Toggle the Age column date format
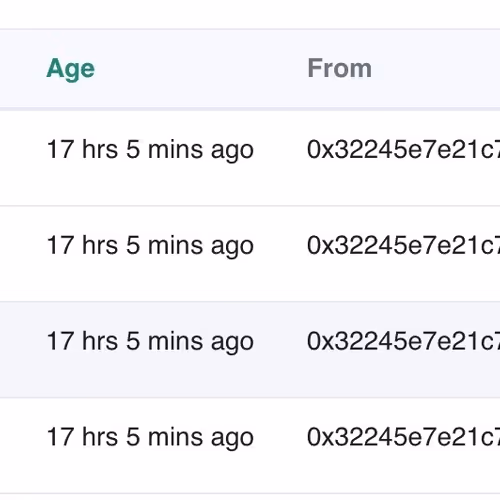The width and height of the screenshot is (500, 500). click(x=70, y=69)
